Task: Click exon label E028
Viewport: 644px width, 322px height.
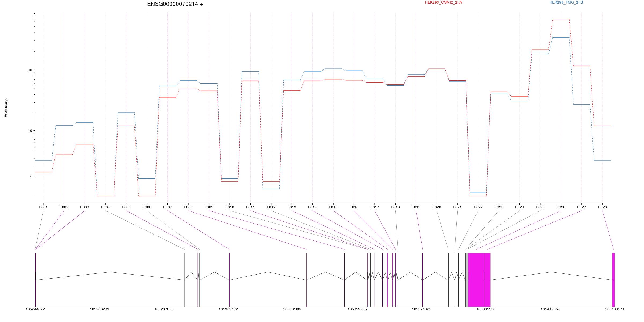Action: tap(602, 207)
